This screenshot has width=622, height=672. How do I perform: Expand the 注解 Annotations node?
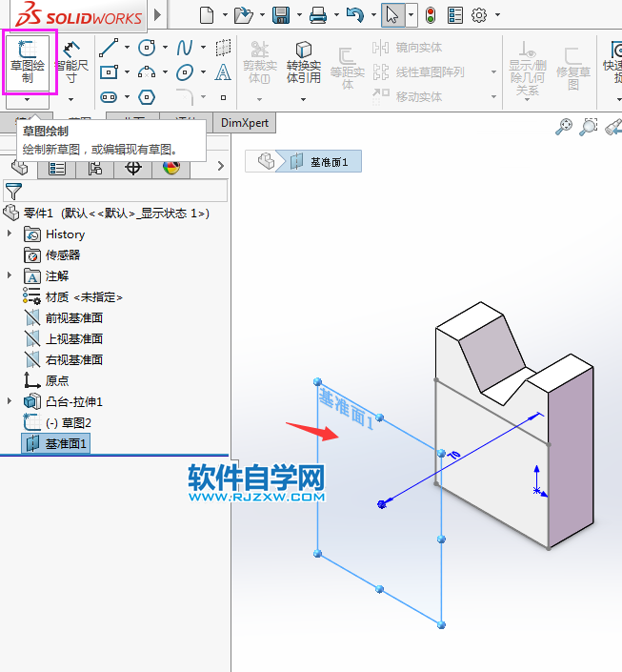(x=10, y=275)
